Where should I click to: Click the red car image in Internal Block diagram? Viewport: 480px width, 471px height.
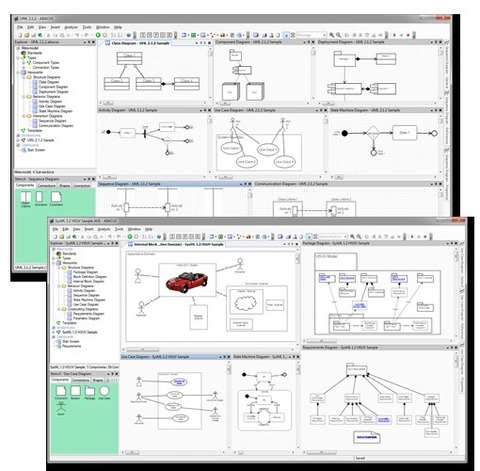pyautogui.click(x=187, y=282)
